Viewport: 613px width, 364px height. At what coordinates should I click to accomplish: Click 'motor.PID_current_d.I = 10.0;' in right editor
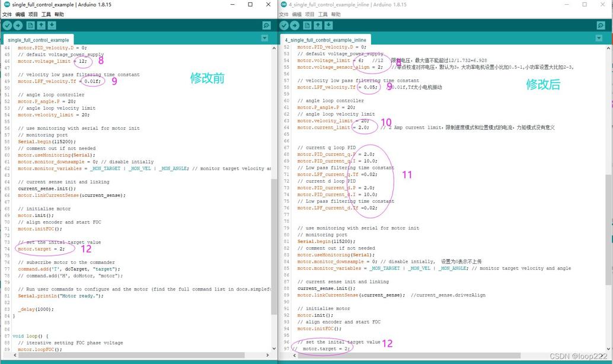click(337, 194)
